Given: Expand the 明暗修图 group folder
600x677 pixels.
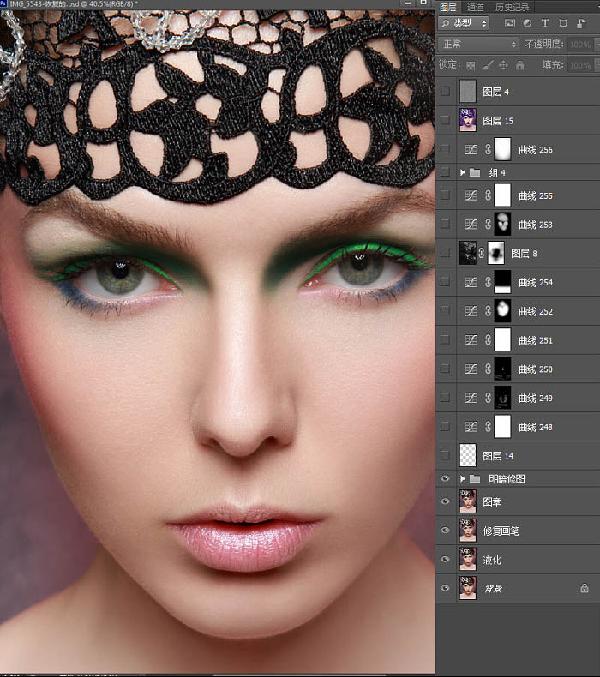Looking at the screenshot, I should coord(462,479).
